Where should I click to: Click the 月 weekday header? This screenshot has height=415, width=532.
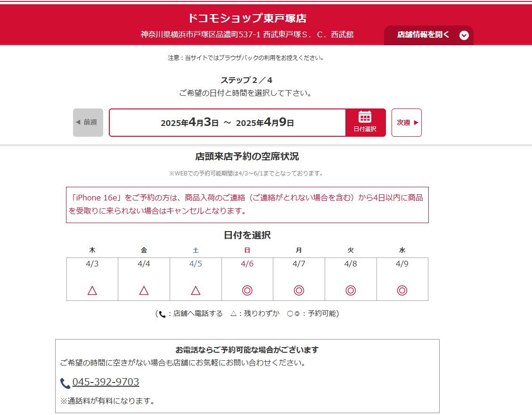coord(299,250)
